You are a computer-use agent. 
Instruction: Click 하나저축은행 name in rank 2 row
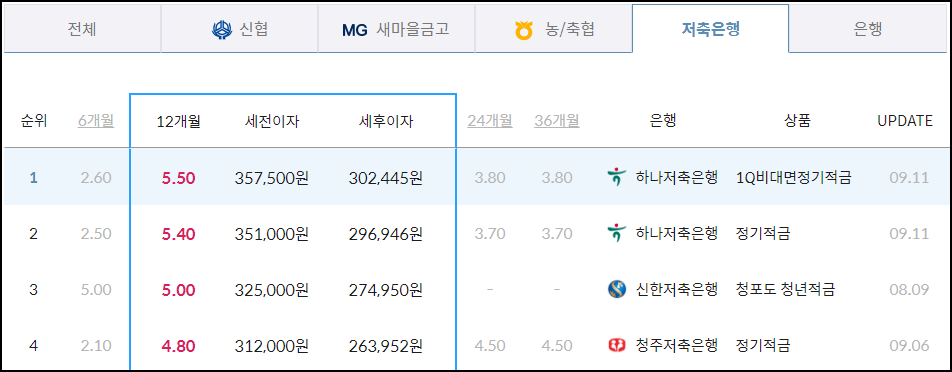676,234
